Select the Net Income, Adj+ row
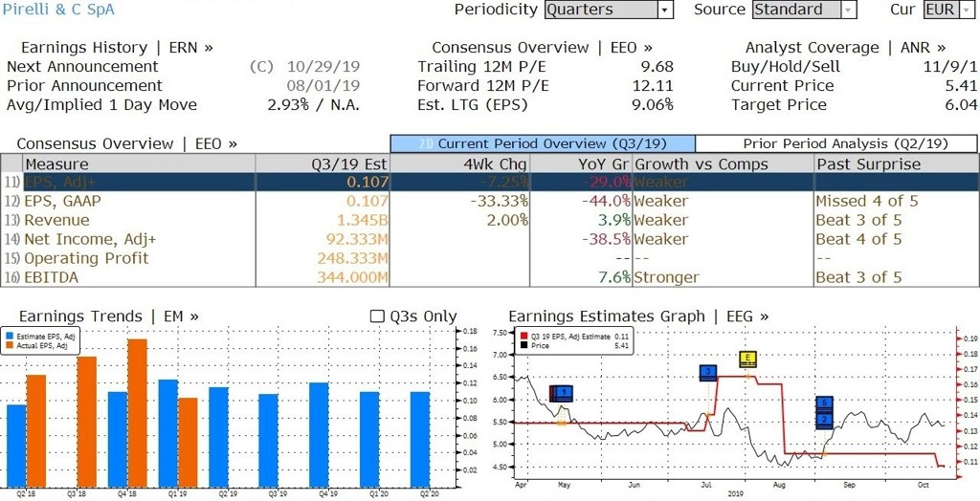Screen dimensions: 980x501 point(488,239)
